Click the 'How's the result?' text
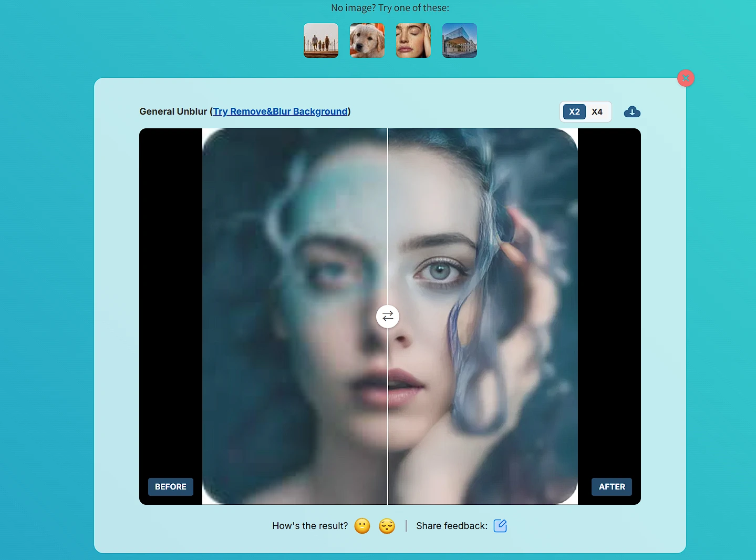 tap(310, 526)
